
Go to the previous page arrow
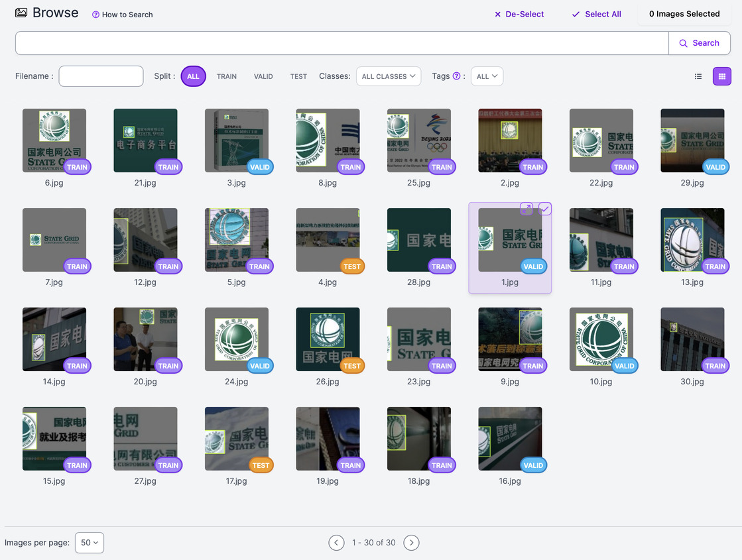pos(337,543)
